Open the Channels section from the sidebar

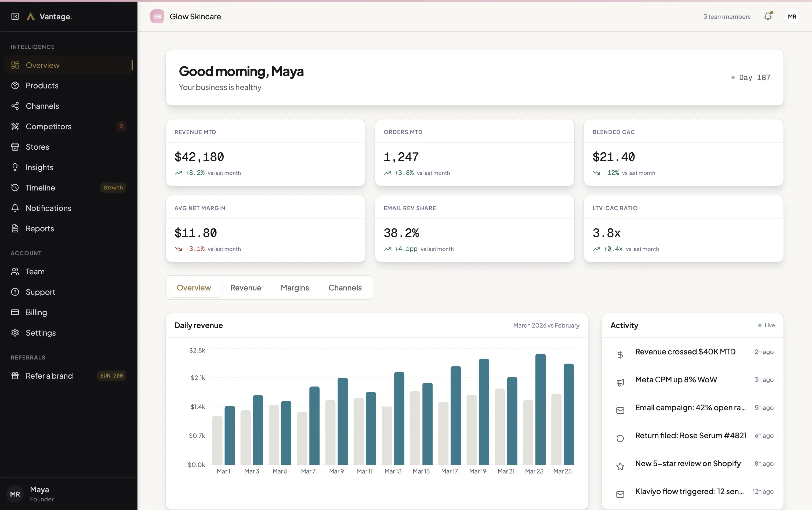pos(42,106)
